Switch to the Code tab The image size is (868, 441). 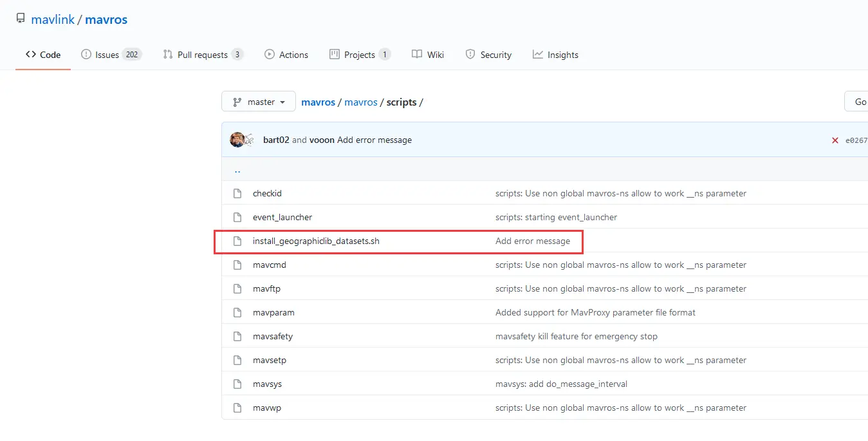coord(43,55)
